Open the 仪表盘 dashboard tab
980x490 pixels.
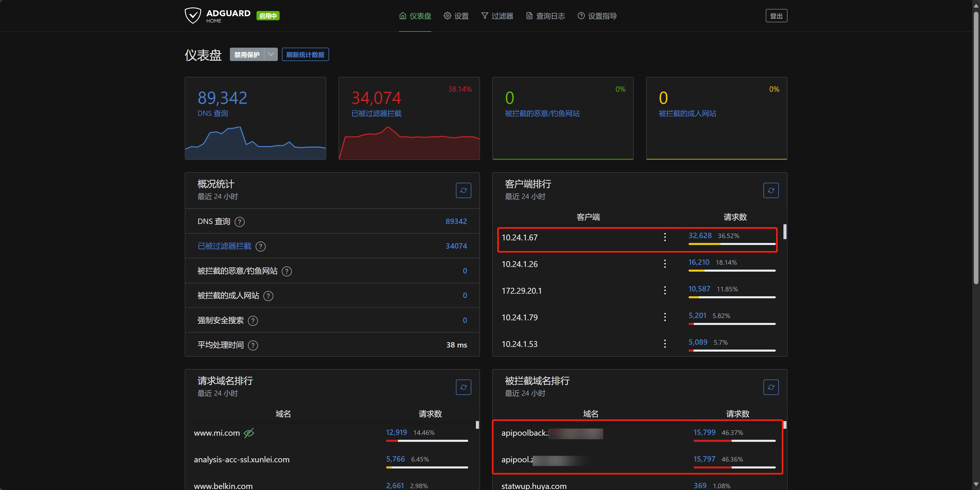click(415, 16)
